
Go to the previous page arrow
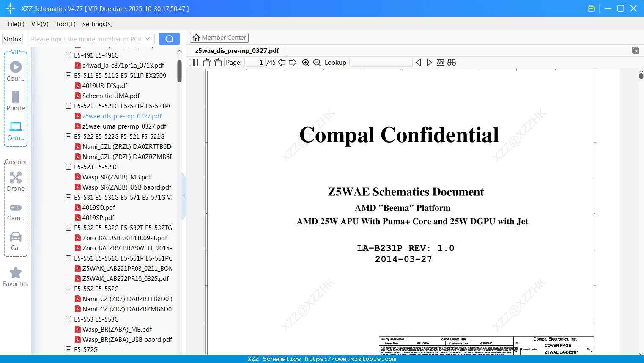[x=282, y=63]
